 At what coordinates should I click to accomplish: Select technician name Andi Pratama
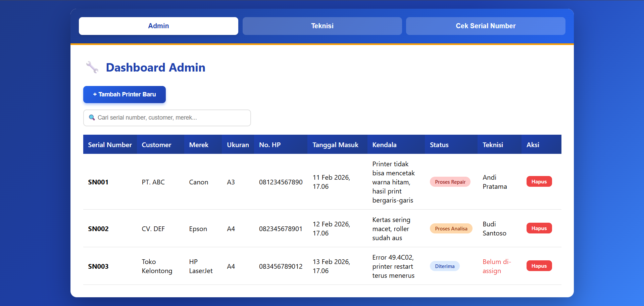click(494, 182)
